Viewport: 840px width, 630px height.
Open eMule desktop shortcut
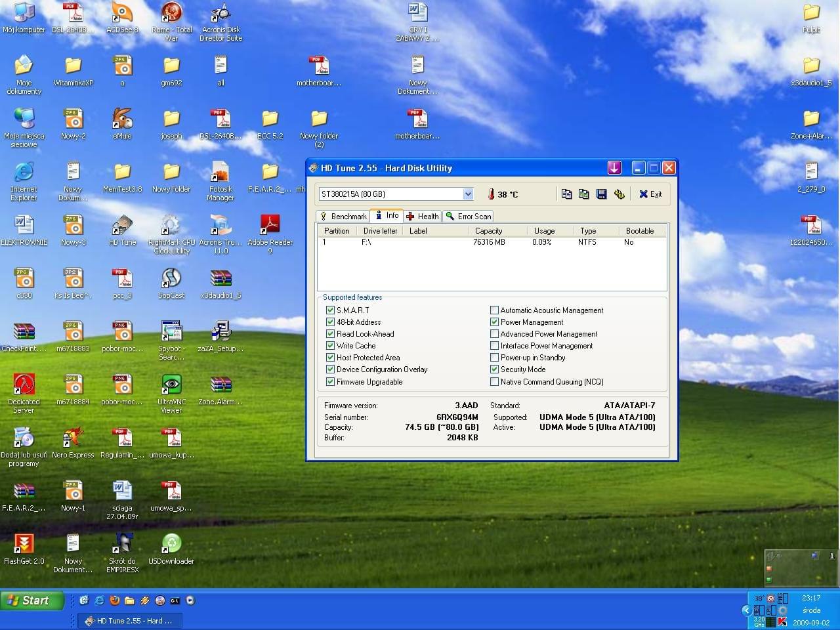coord(122,124)
